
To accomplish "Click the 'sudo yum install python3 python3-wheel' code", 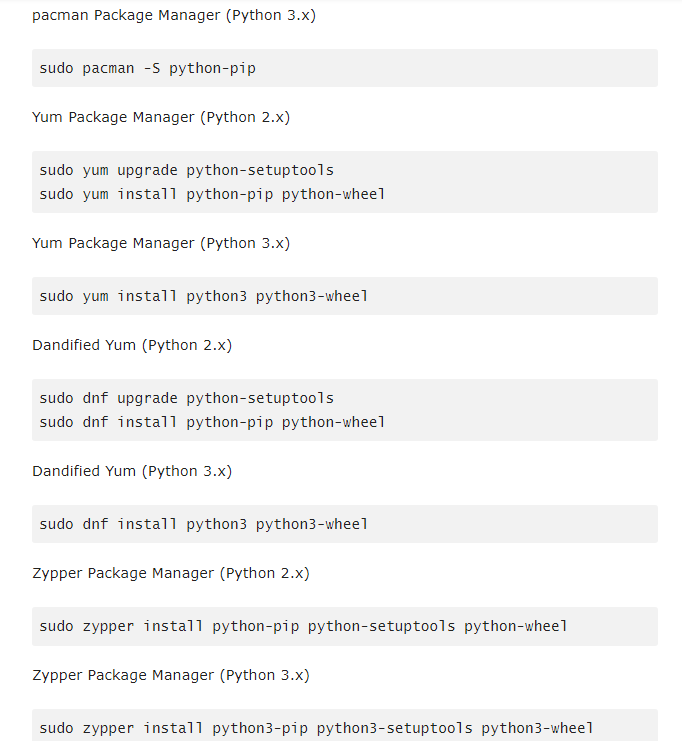I will point(203,296).
